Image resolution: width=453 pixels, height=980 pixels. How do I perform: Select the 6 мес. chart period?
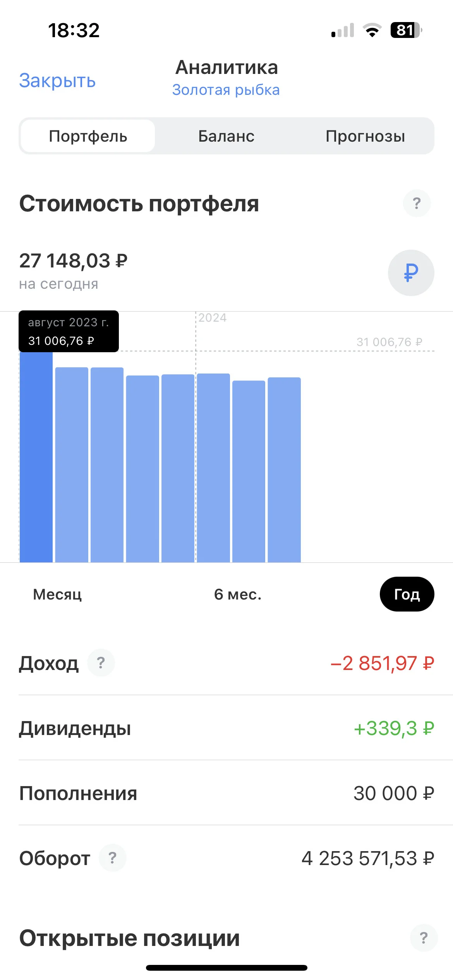(x=238, y=594)
